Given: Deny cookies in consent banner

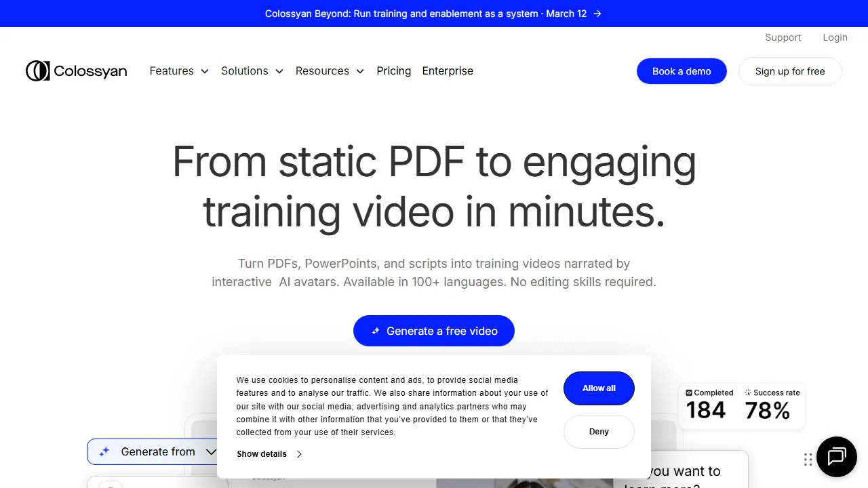Looking at the screenshot, I should point(599,432).
